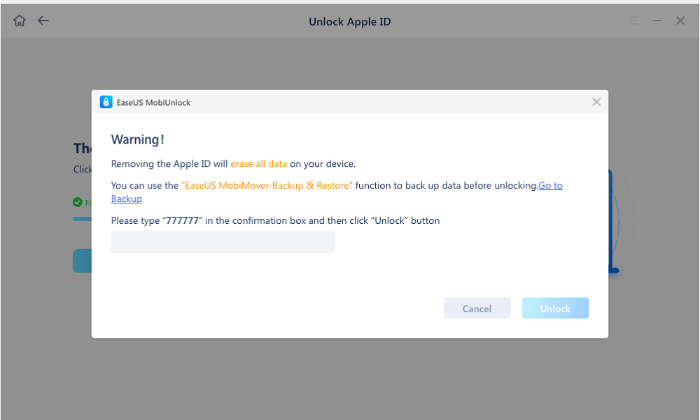Close the EaseUS MobiUnlock warning dialog
Viewport: 700px width, 420px height.
[596, 102]
